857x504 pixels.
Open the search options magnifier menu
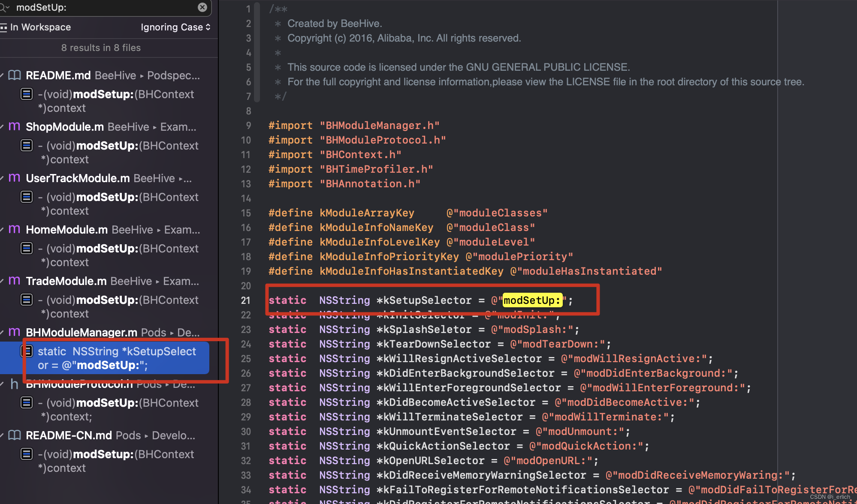tap(5, 7)
